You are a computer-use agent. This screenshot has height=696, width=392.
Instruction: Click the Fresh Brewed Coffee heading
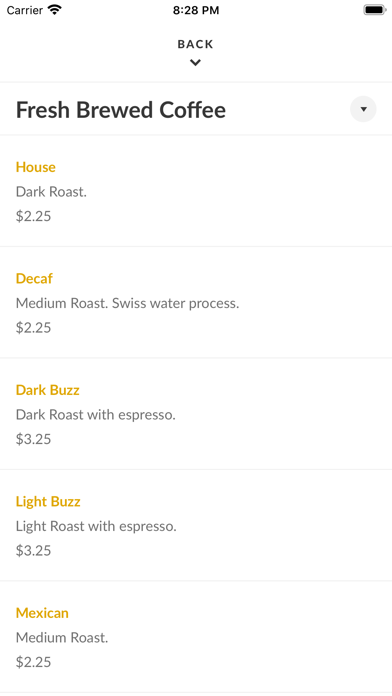pyautogui.click(x=121, y=110)
